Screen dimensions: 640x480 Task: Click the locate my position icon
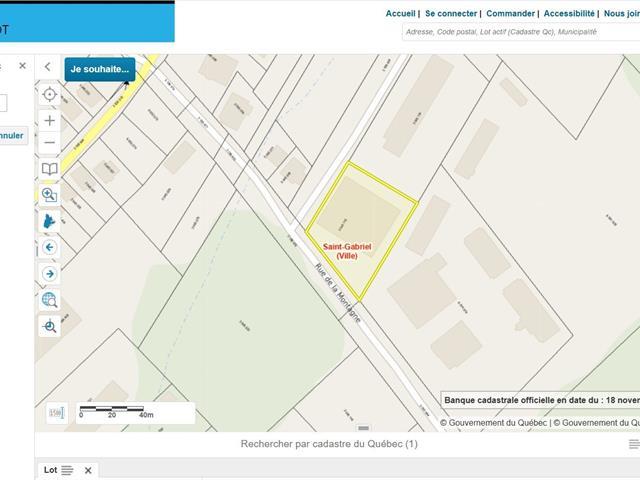49,94
